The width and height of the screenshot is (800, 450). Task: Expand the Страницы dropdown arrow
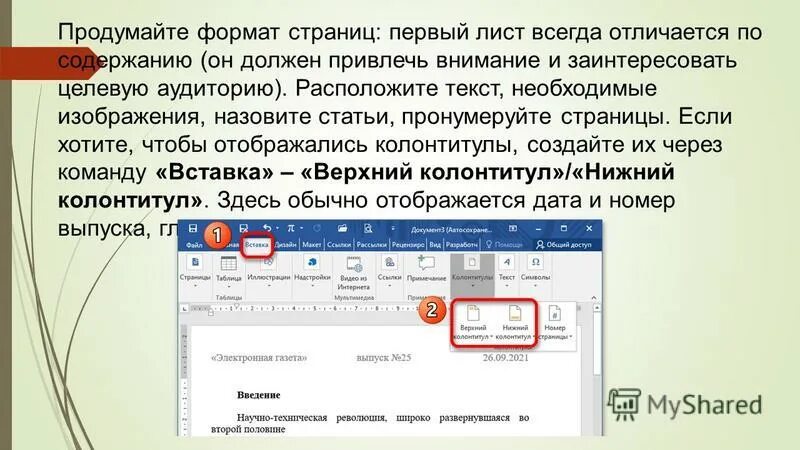(195, 286)
